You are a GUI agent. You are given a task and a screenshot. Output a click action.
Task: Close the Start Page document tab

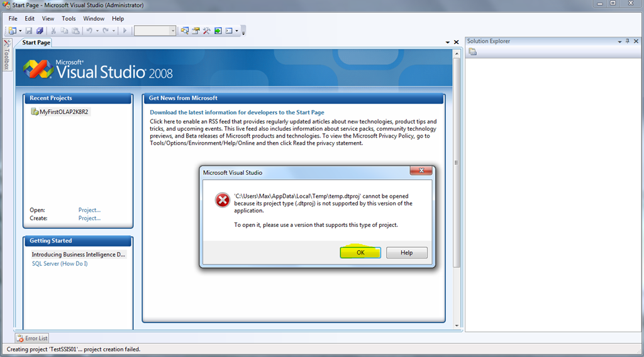point(457,42)
